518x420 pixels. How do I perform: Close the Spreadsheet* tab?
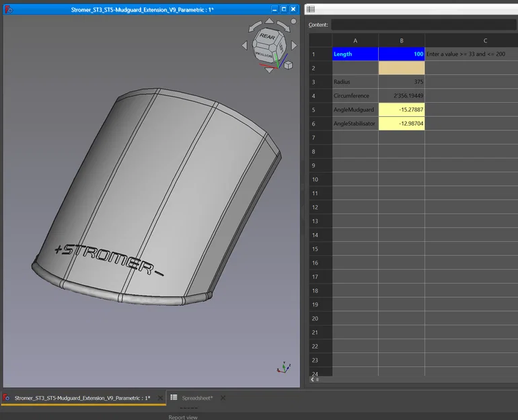223,398
